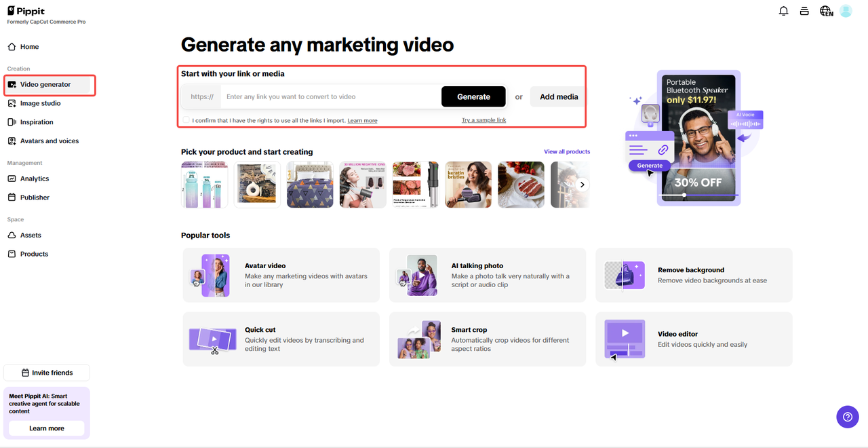The width and height of the screenshot is (868, 448).
Task: Open the language selector showing EN globe
Action: pyautogui.click(x=825, y=11)
